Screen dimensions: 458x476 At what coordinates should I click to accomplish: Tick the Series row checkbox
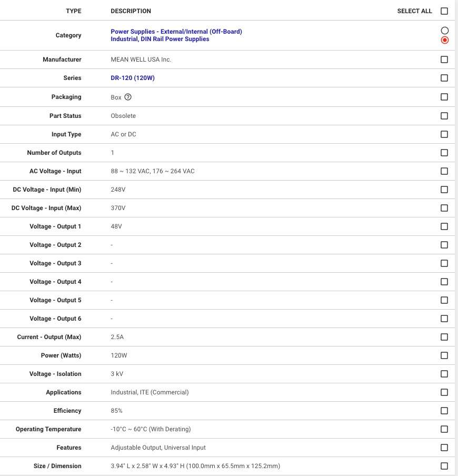click(444, 78)
